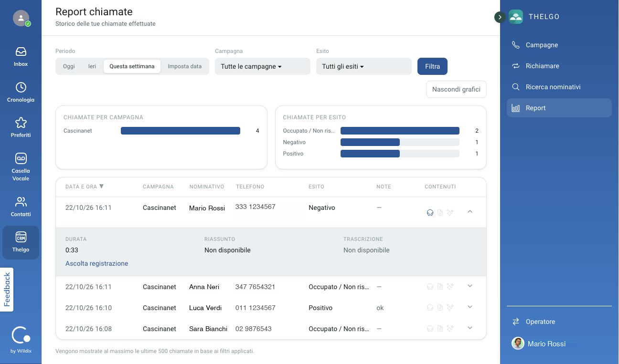Image resolution: width=619 pixels, height=364 pixels.
Task: Click the document icon in Luca Verdi row
Action: (x=440, y=308)
